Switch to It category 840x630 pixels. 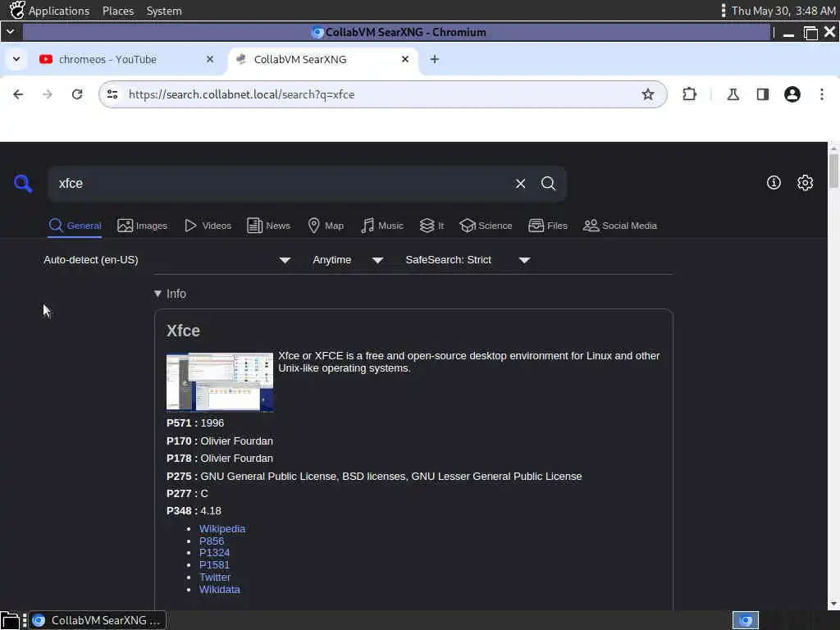(x=431, y=226)
